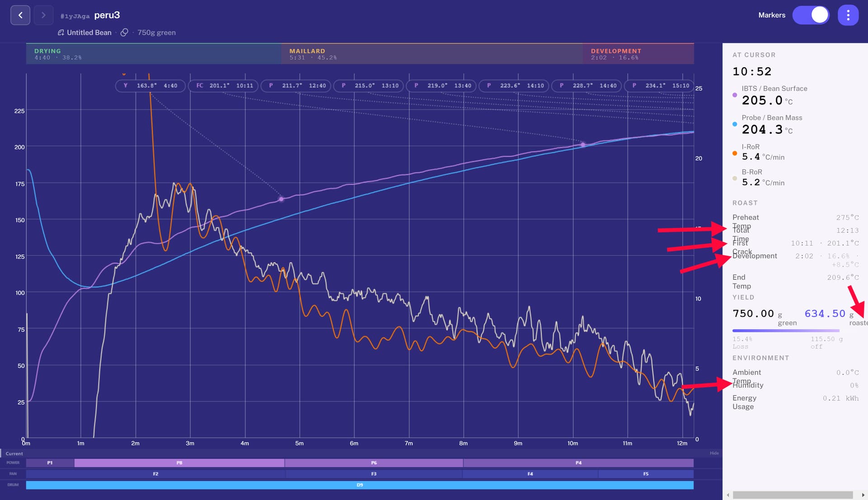Click the bean icon before Untitled Bean
Image resolution: width=868 pixels, height=500 pixels.
[x=61, y=33]
